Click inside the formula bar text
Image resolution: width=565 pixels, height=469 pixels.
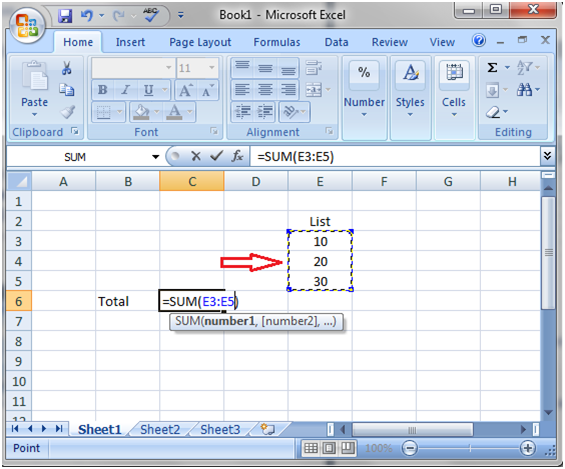295,157
